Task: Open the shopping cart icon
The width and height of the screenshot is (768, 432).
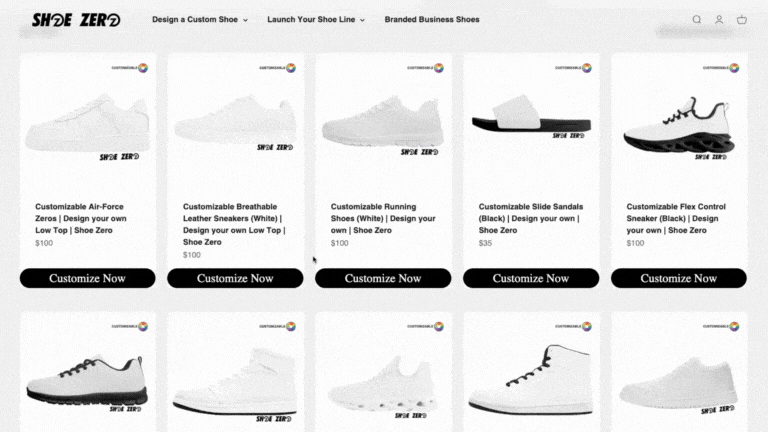Action: pos(742,20)
